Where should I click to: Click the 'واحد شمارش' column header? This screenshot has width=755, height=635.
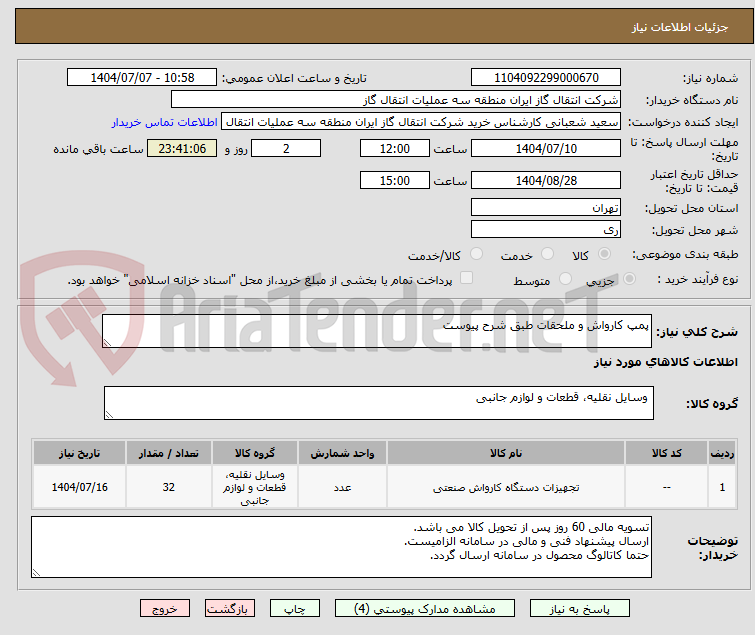coord(342,453)
